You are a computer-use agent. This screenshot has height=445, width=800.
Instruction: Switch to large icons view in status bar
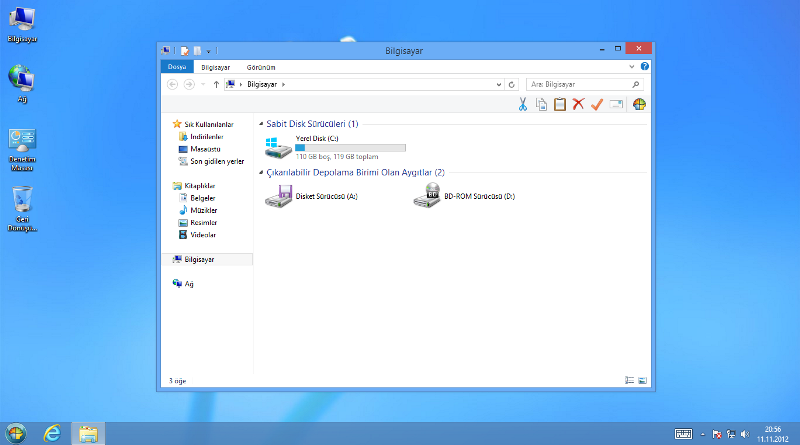coord(642,380)
